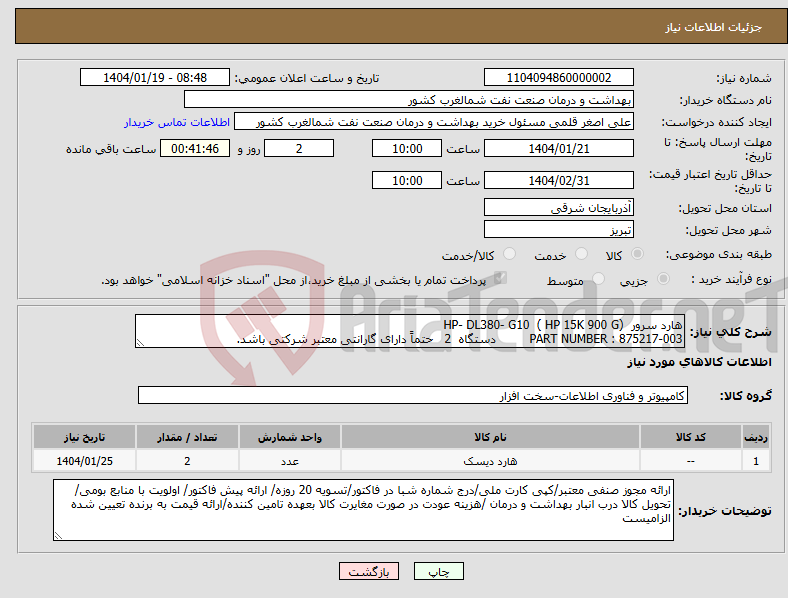Click the price validity time 10:00 field
The image size is (788, 598).
(x=407, y=180)
